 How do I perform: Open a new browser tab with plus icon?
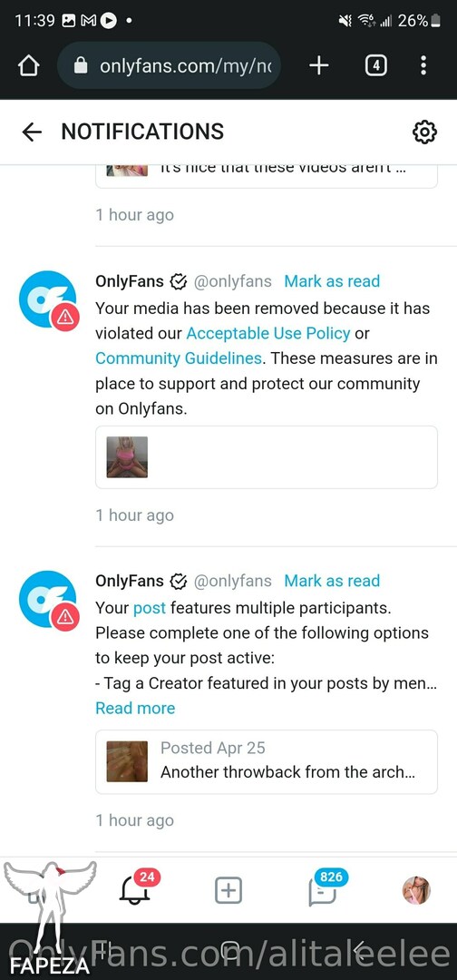(x=318, y=65)
